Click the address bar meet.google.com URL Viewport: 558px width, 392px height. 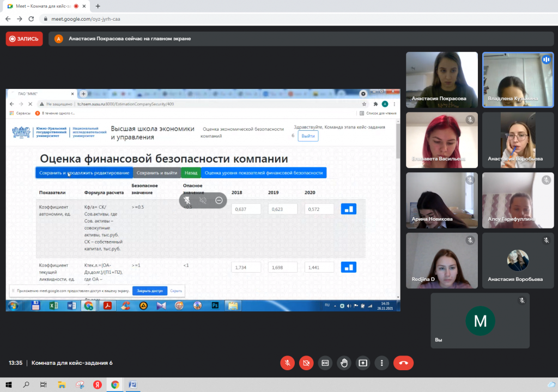pos(86,19)
